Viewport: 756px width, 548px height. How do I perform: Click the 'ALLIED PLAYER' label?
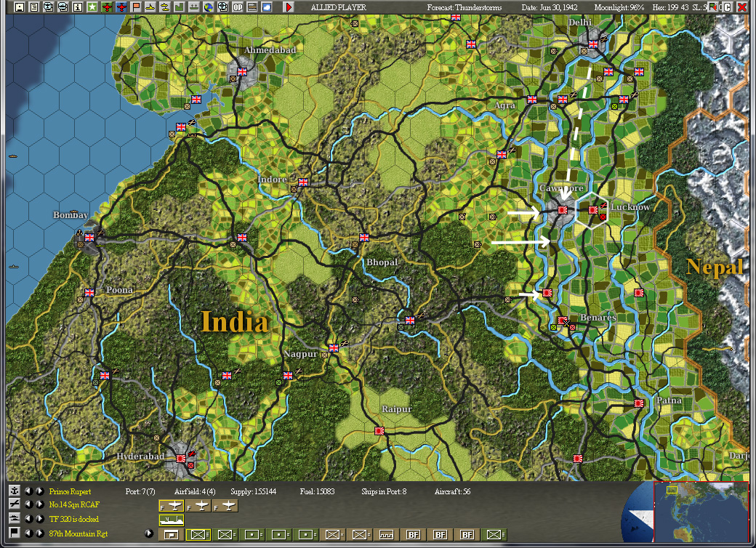pyautogui.click(x=339, y=8)
